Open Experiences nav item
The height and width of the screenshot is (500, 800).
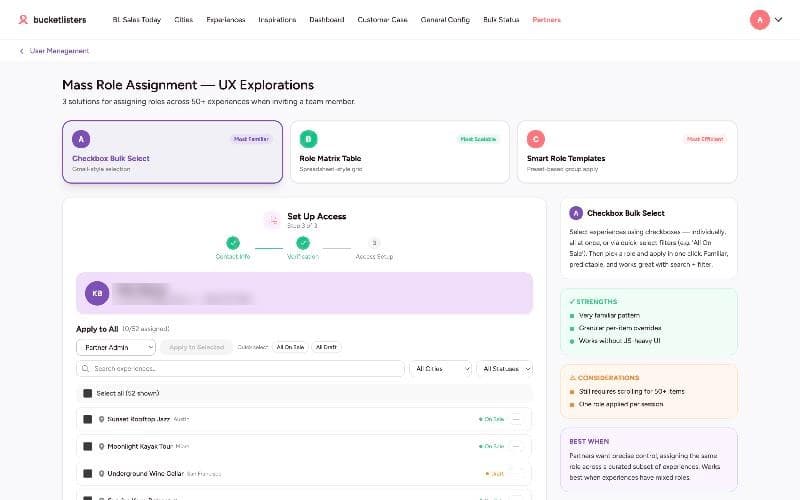[x=226, y=19]
